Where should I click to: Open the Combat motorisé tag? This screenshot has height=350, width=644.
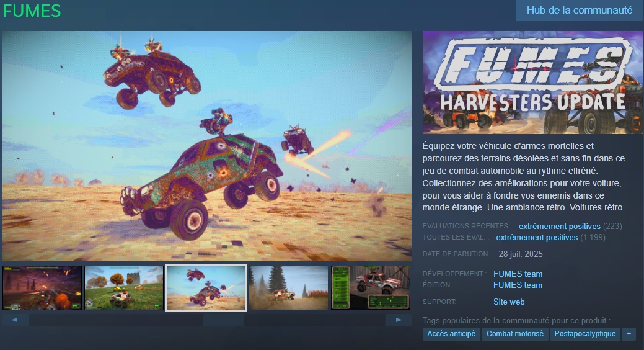click(x=515, y=333)
